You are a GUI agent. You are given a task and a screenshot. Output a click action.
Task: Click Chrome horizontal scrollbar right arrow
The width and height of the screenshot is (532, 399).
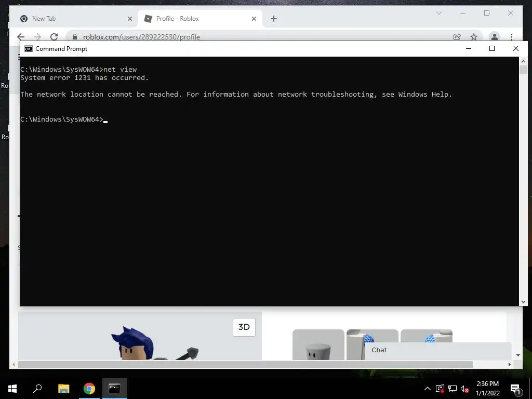coord(509,364)
